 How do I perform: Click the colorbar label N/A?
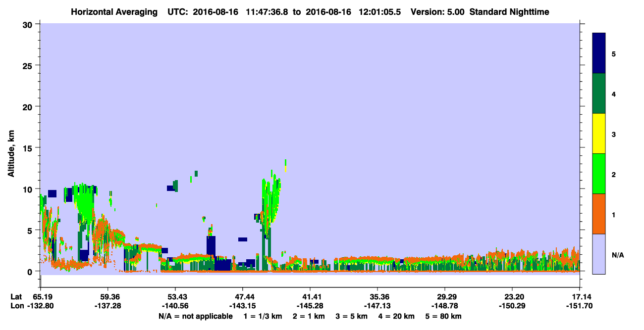[x=617, y=255]
